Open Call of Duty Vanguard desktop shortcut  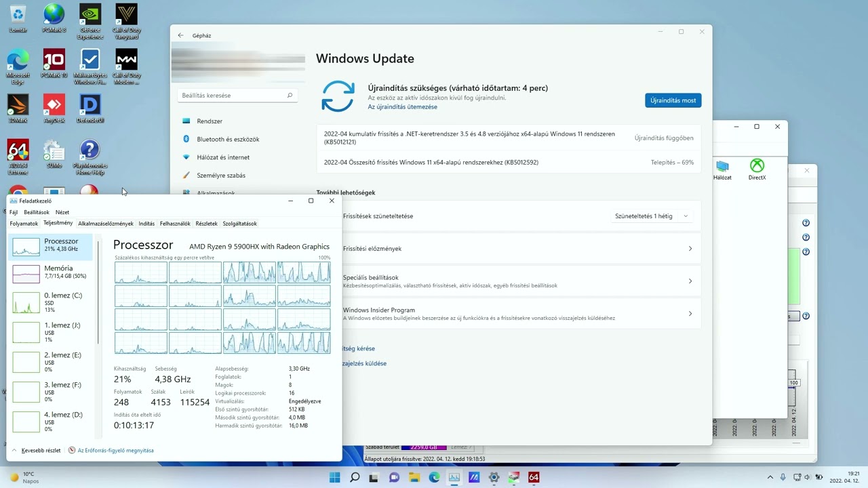tap(127, 22)
